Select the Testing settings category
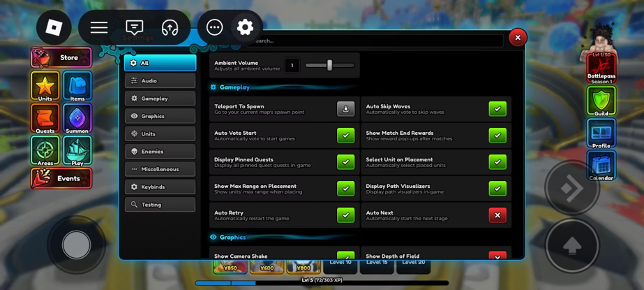Viewport: 644px width, 290px height. [160, 205]
